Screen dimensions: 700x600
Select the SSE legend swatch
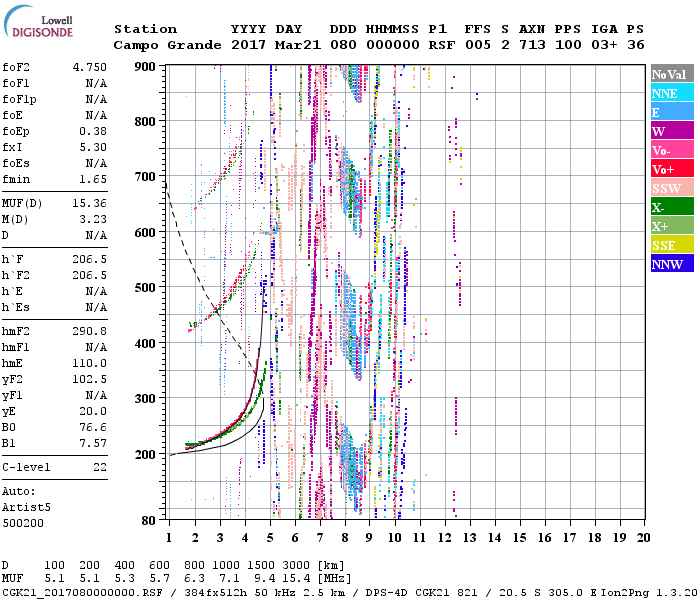point(672,245)
